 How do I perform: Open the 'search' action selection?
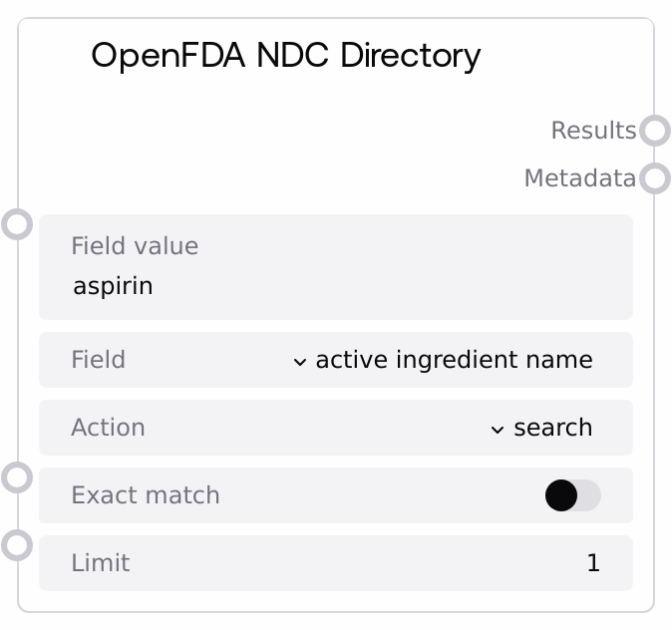point(552,428)
